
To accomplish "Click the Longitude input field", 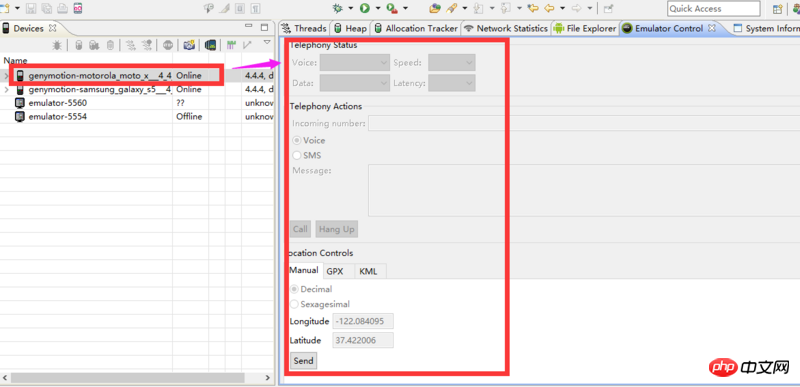I will (363, 321).
